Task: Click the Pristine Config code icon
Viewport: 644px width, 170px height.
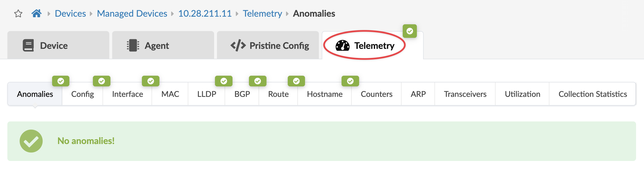Action: coord(238,45)
